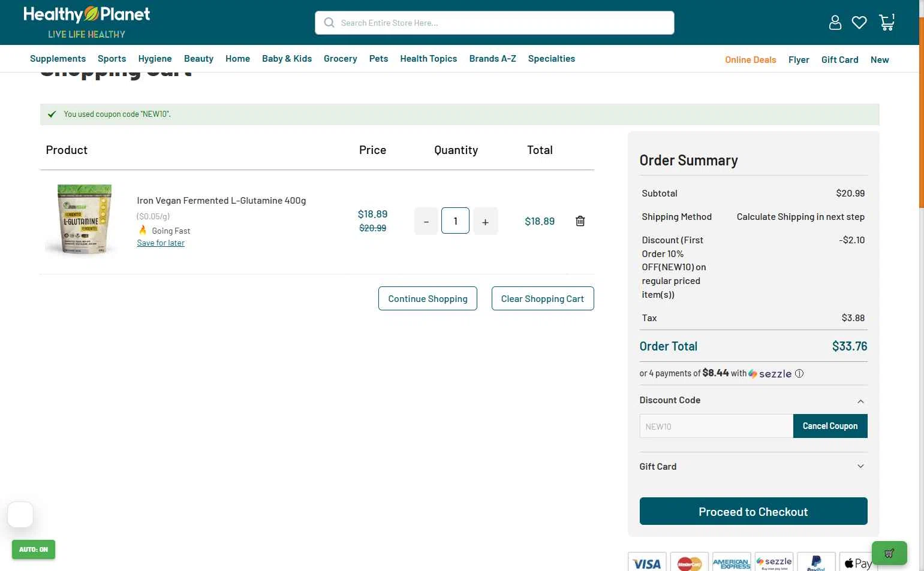
Task: Click the Mastercard payment icon
Action: 689,562
